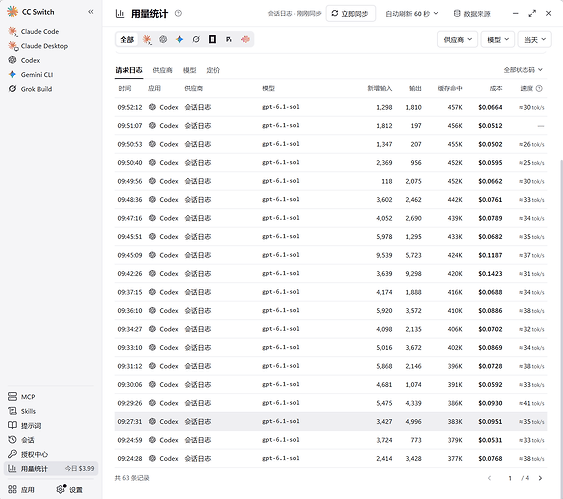Click the $0.1187 cost cell
The width and height of the screenshot is (563, 499).
pos(490,255)
